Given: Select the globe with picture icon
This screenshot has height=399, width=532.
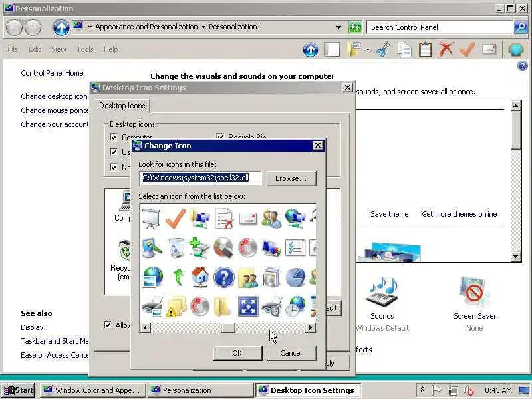Looking at the screenshot, I should [x=152, y=277].
